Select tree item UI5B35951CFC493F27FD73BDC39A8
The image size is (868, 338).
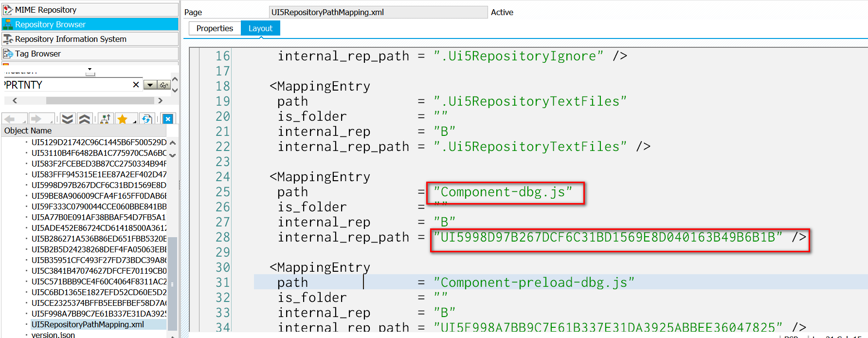click(99, 260)
